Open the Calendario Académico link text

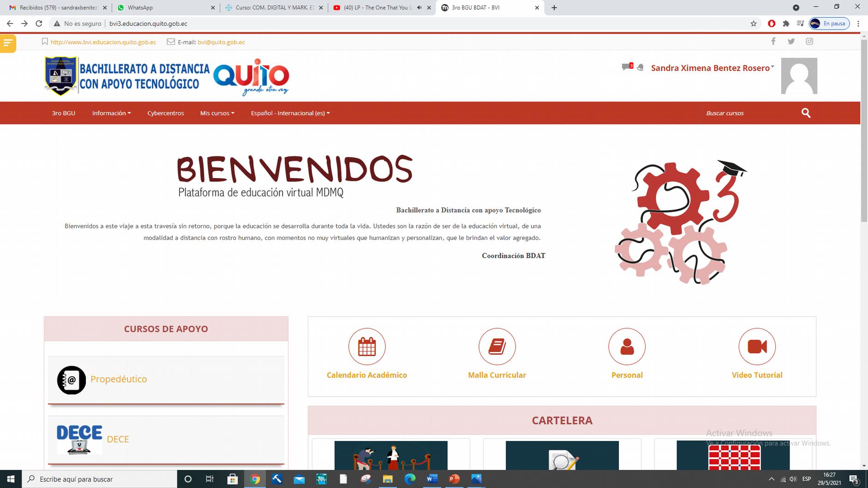click(367, 375)
